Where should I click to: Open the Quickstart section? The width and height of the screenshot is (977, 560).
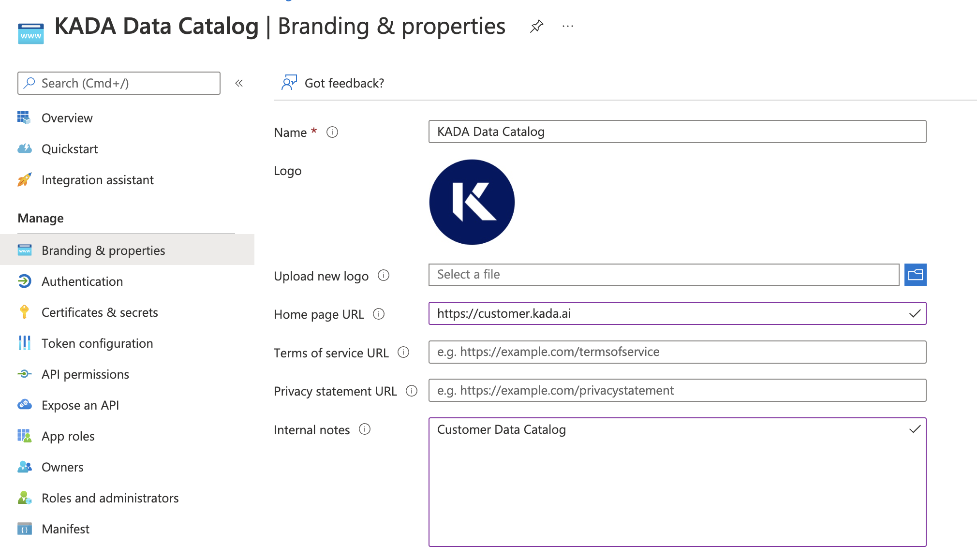[x=70, y=148]
